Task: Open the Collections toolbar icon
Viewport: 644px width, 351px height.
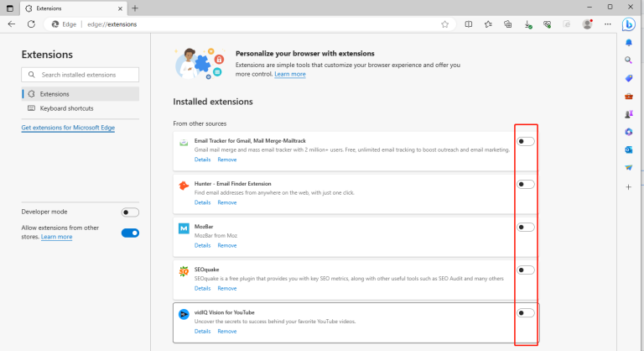Action: pyautogui.click(x=508, y=24)
